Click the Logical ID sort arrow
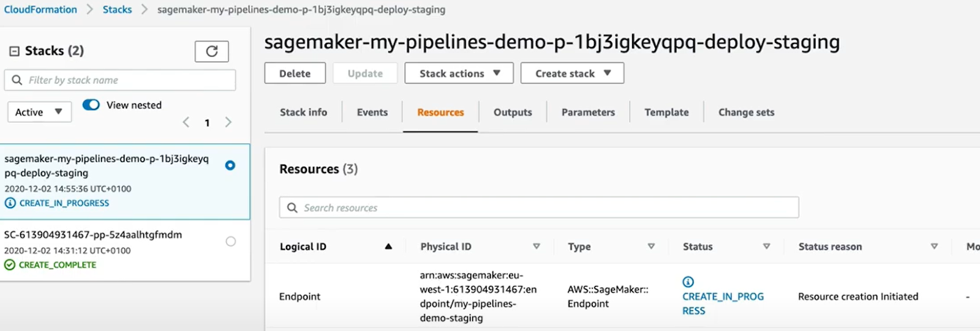 pyautogui.click(x=388, y=247)
